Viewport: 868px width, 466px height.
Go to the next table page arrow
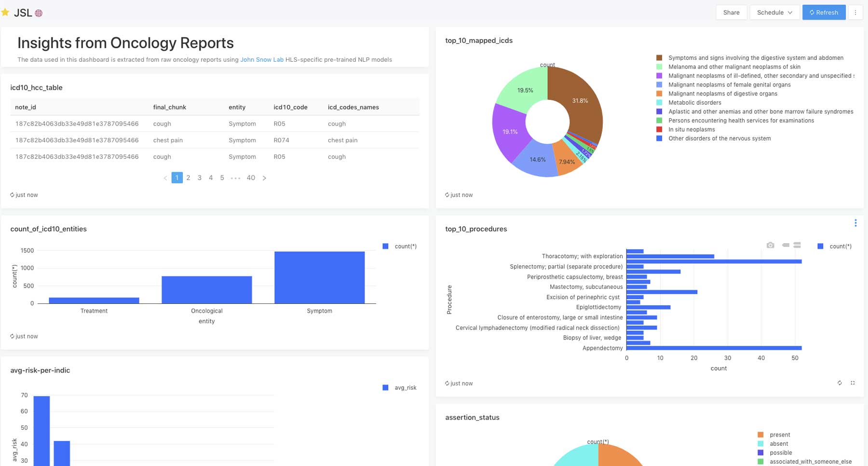pyautogui.click(x=264, y=178)
